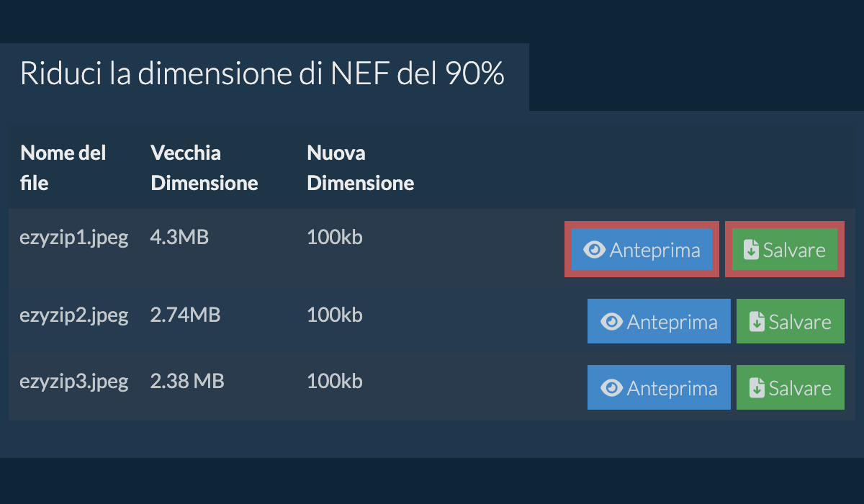The height and width of the screenshot is (504, 864).
Task: Select the ezyzip2.jpeg file name
Action: tap(74, 315)
